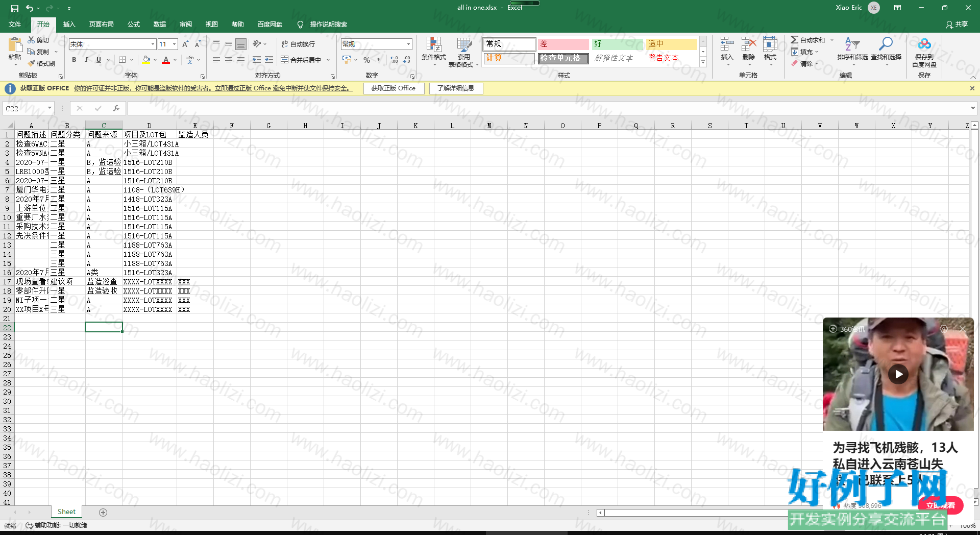Click the decrease indent icon

pos(257,60)
